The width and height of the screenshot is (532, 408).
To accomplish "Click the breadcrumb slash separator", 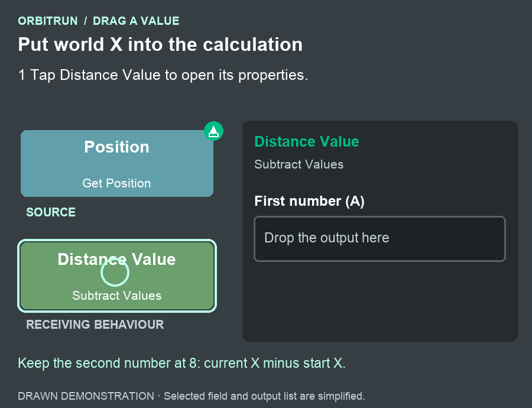I will click(x=86, y=21).
